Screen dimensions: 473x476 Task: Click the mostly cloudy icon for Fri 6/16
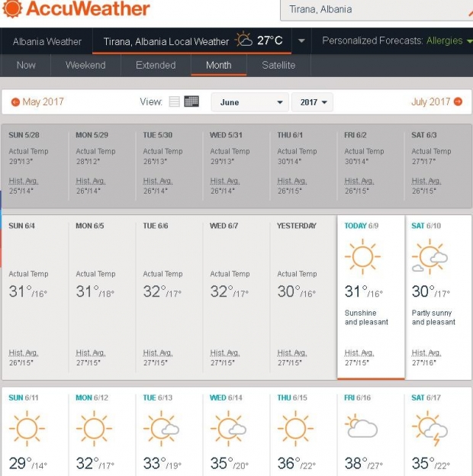coord(362,426)
